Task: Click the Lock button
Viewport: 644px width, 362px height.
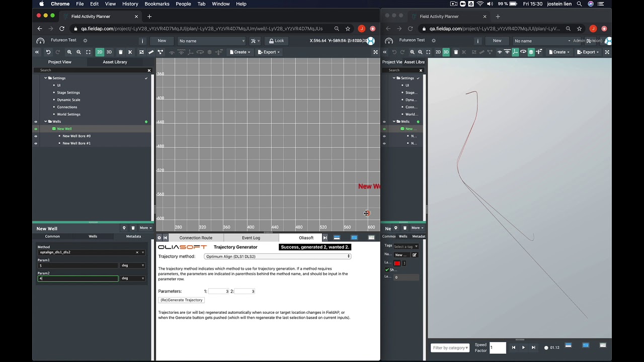Action: point(276,41)
